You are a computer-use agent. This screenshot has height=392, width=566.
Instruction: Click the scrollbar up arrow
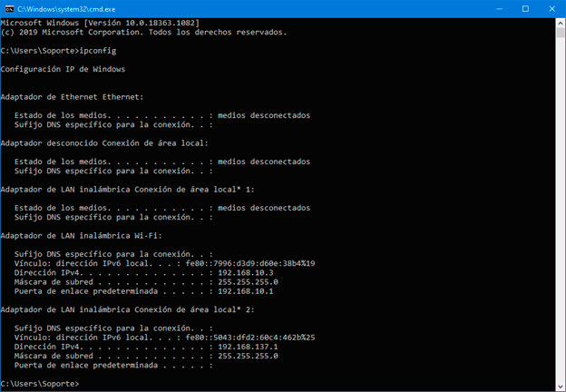pos(559,22)
